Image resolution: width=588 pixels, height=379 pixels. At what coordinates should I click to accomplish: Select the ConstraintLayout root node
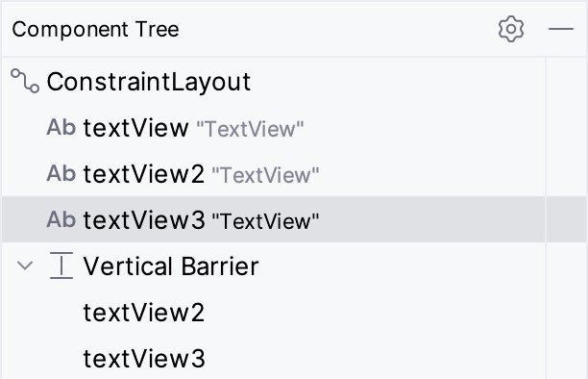point(149,82)
